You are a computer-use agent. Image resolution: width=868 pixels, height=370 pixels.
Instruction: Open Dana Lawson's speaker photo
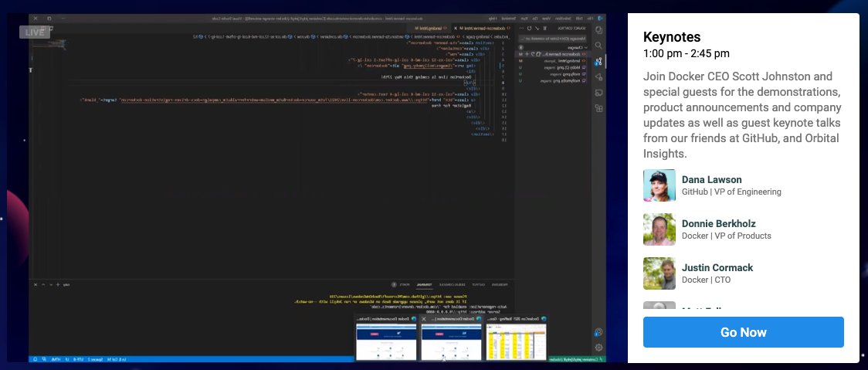point(659,185)
